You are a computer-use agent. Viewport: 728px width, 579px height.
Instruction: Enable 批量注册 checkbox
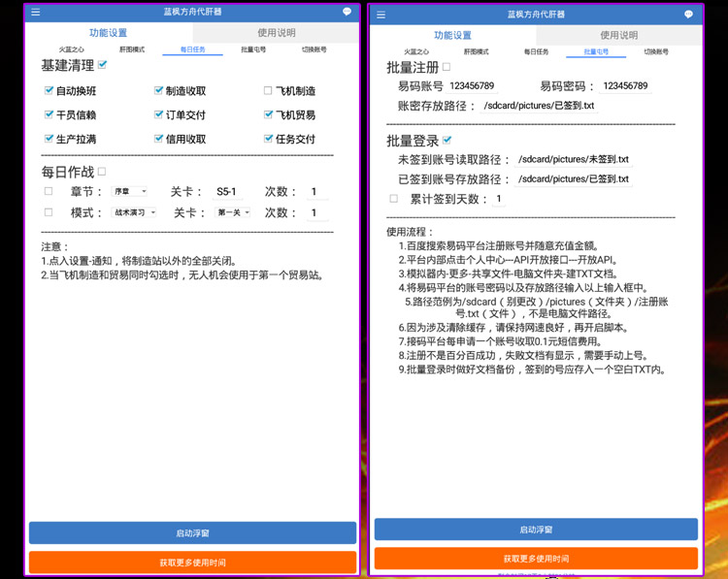(x=447, y=67)
